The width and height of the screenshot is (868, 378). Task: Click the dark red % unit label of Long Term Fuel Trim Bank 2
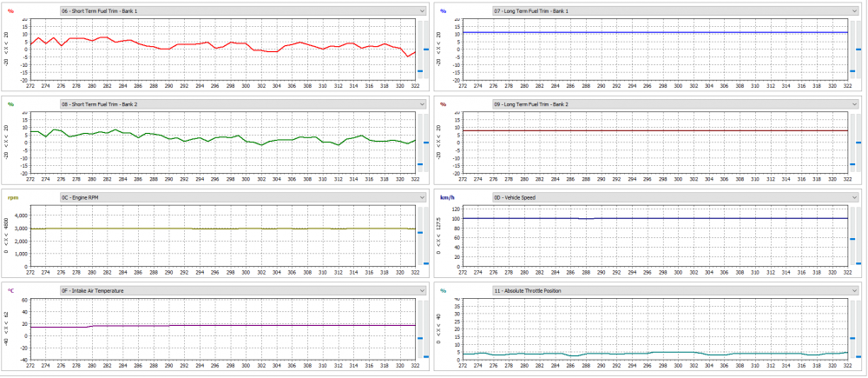443,104
